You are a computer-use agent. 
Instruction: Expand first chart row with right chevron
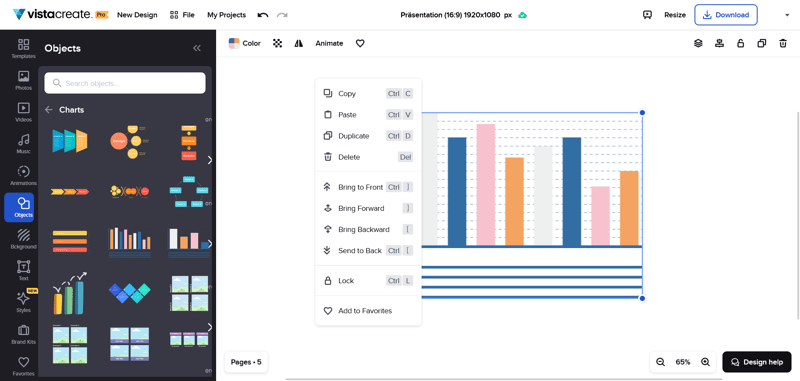point(209,160)
